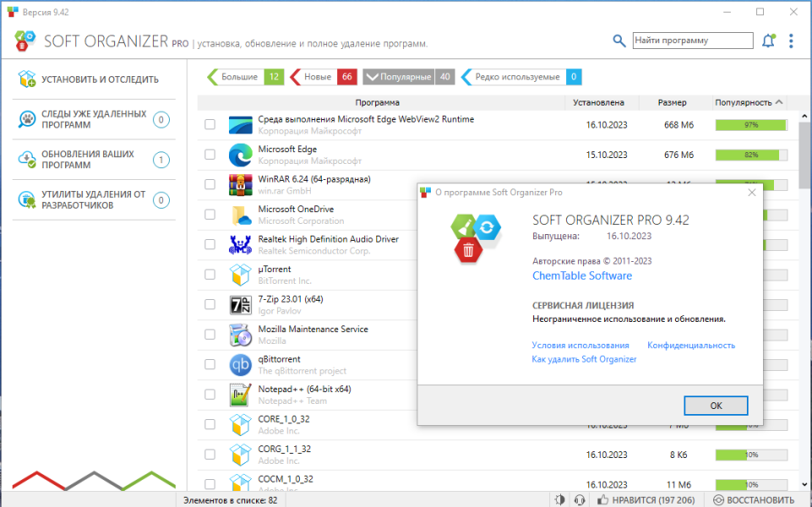Open the three-dot main menu
Viewport: 812px width, 507px height.
coord(791,41)
